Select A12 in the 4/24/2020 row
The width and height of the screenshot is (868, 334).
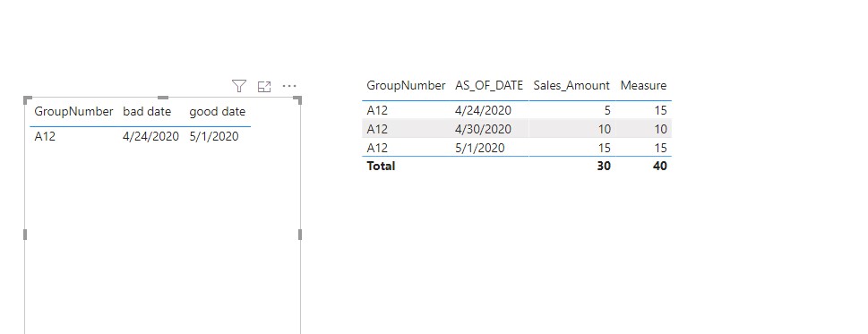point(377,111)
